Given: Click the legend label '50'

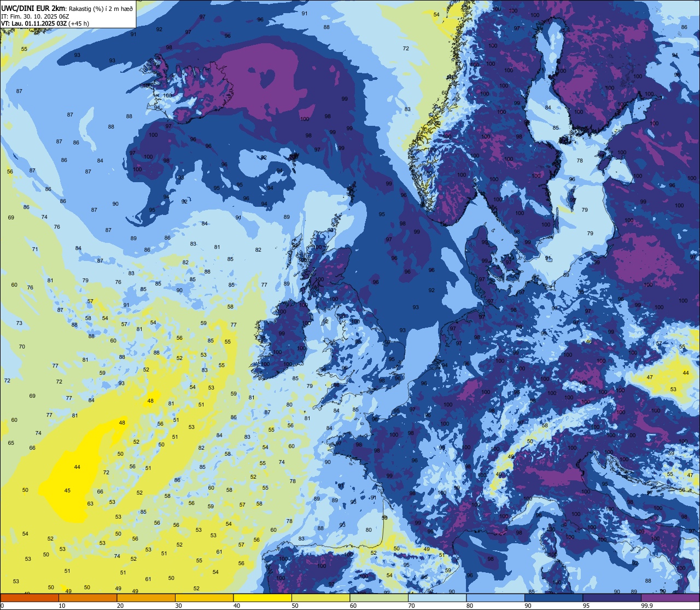Looking at the screenshot, I should pyautogui.click(x=295, y=606).
